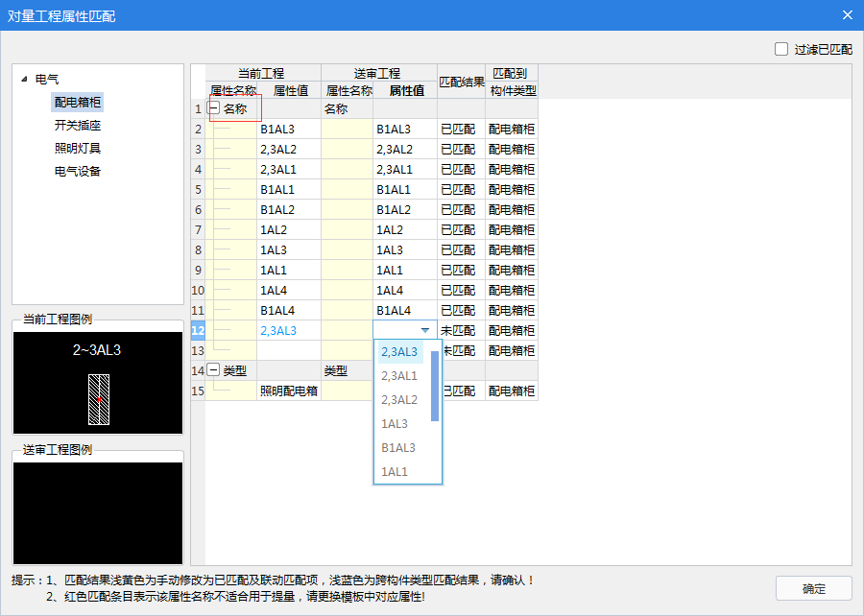Select 电气设备 in the tree

pyautogui.click(x=78, y=172)
